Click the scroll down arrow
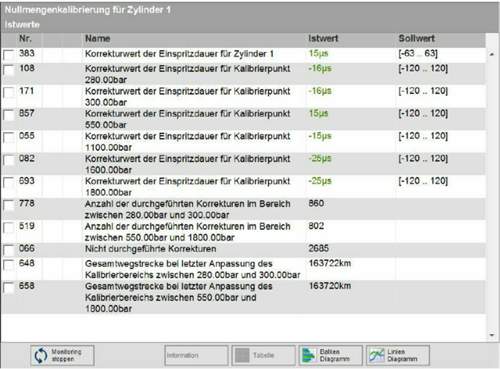This screenshot has height=369, width=500. [492, 335]
